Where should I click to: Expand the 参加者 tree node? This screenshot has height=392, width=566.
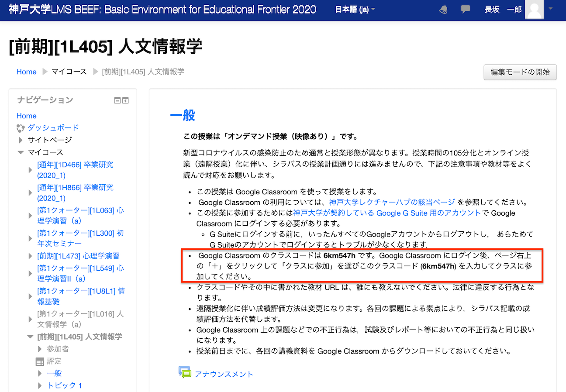point(40,349)
